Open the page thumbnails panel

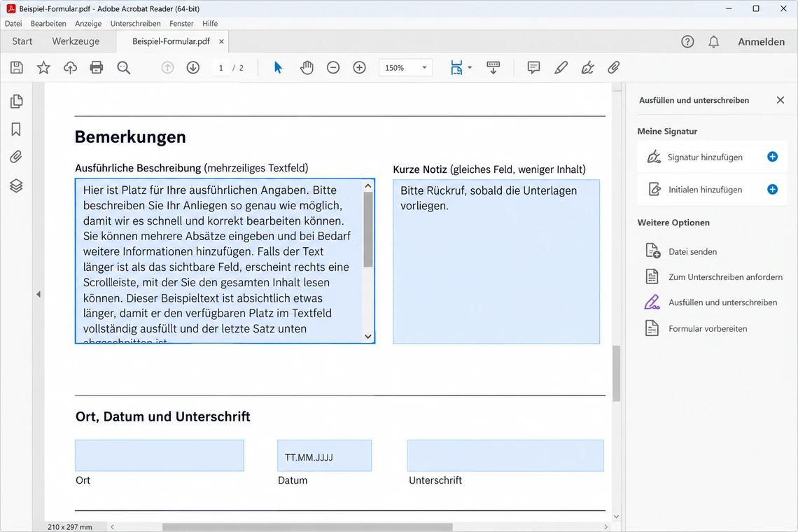coord(16,101)
